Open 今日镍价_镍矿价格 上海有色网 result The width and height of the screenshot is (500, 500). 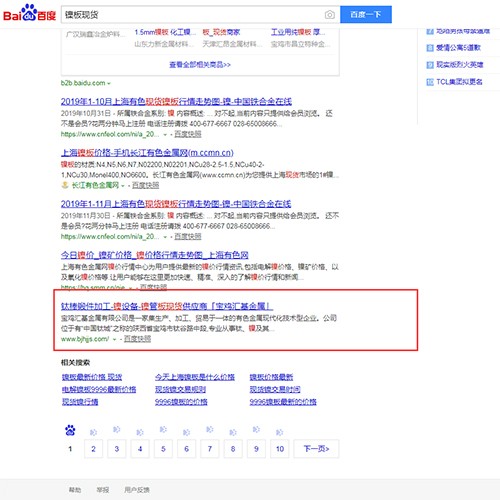click(x=154, y=255)
